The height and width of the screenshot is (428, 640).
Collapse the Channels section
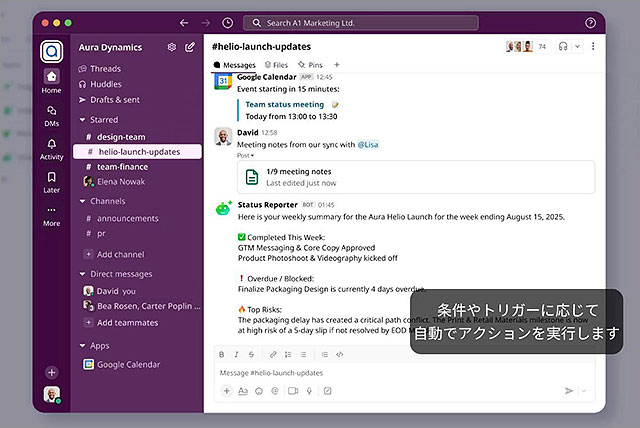coord(82,201)
